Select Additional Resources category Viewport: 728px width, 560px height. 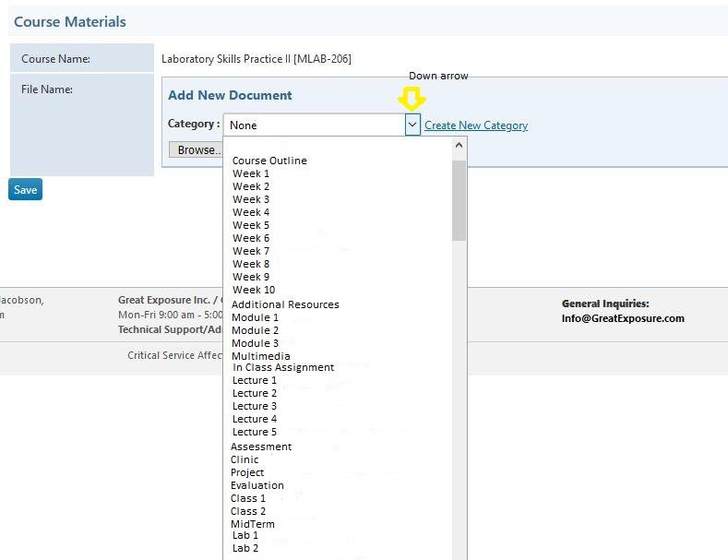coord(285,304)
